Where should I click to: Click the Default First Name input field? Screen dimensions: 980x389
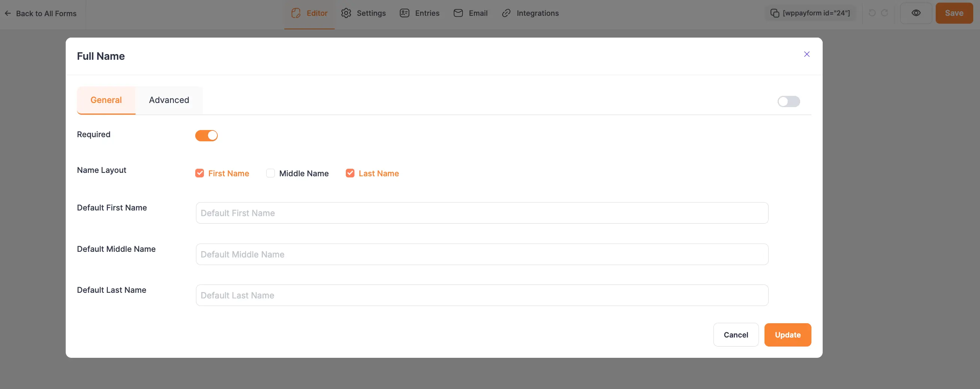[482, 213]
